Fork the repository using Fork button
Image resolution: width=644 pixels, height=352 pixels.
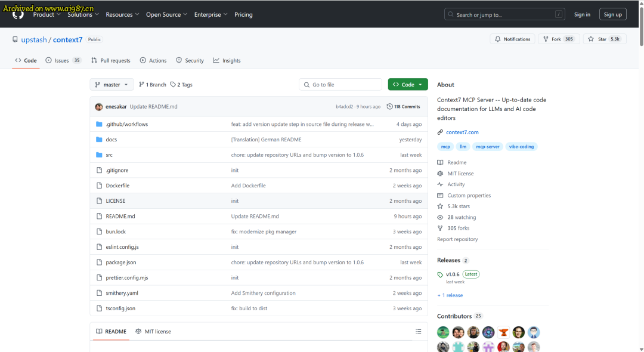559,39
